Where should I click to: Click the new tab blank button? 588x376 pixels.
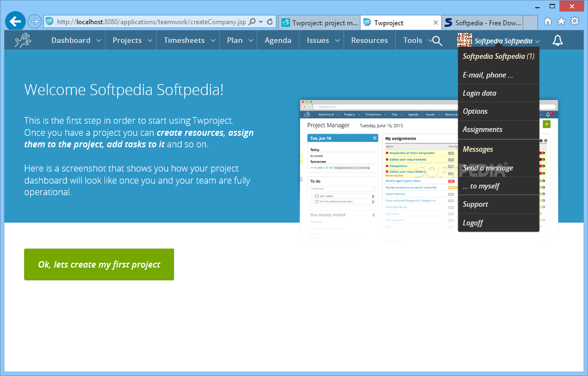530,23
